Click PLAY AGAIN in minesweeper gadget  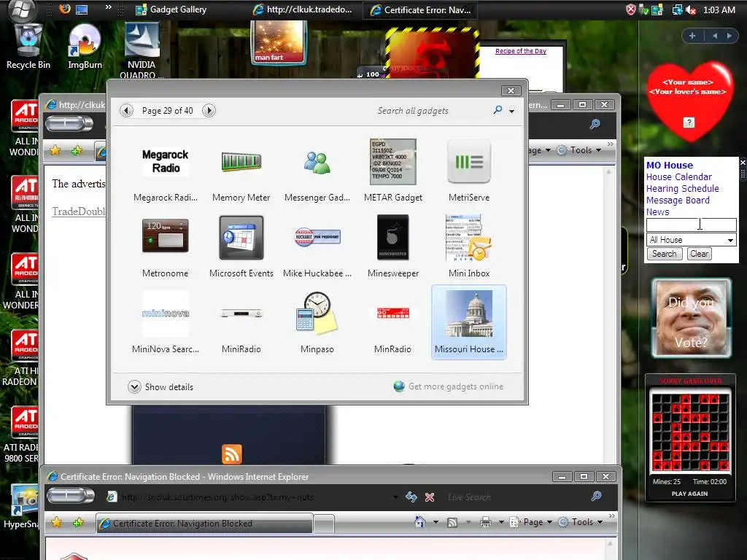tap(689, 494)
